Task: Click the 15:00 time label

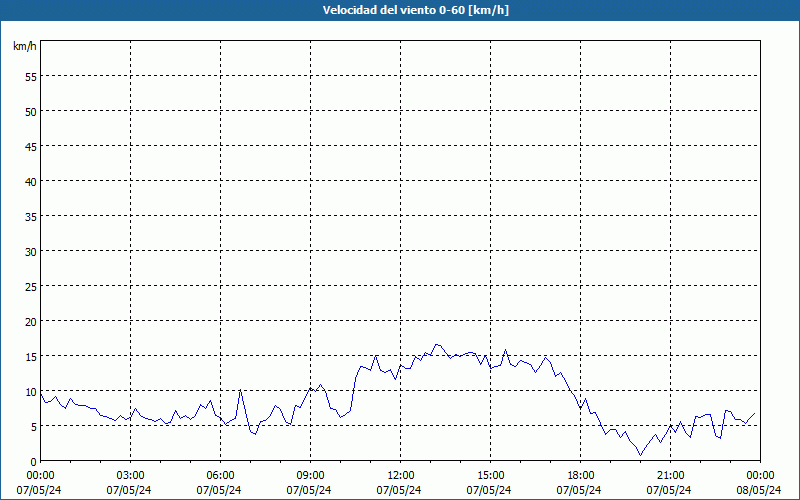Action: [x=490, y=476]
